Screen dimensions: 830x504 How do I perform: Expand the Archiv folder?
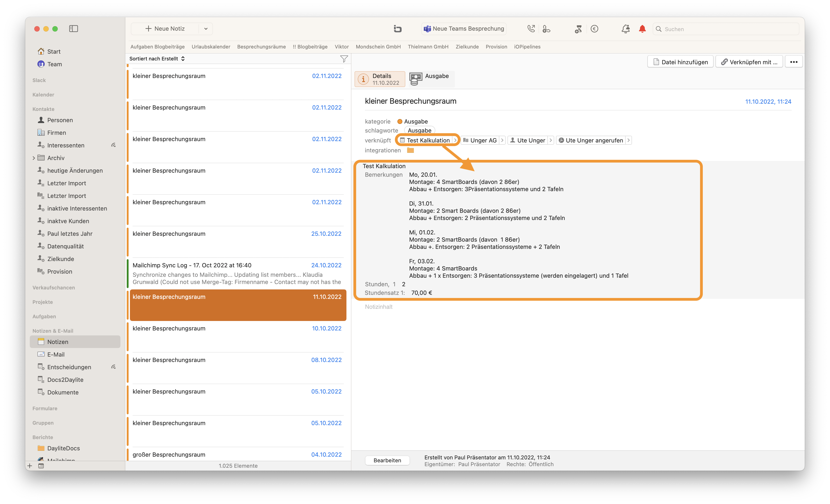click(x=34, y=158)
